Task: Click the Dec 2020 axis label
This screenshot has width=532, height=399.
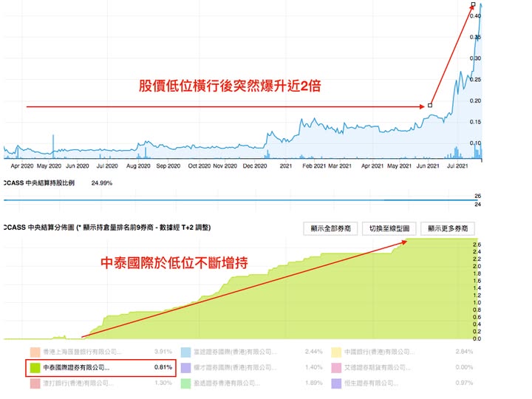Action: [255, 166]
